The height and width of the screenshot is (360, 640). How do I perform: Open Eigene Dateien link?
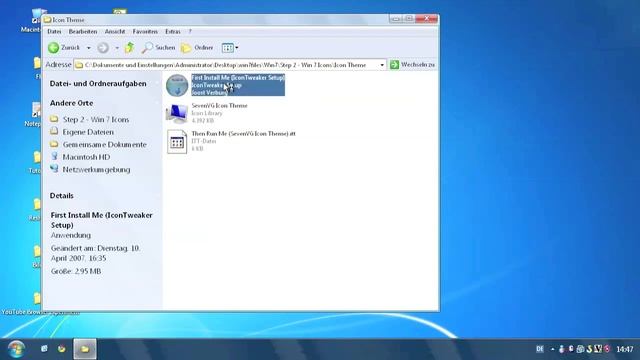point(88,132)
